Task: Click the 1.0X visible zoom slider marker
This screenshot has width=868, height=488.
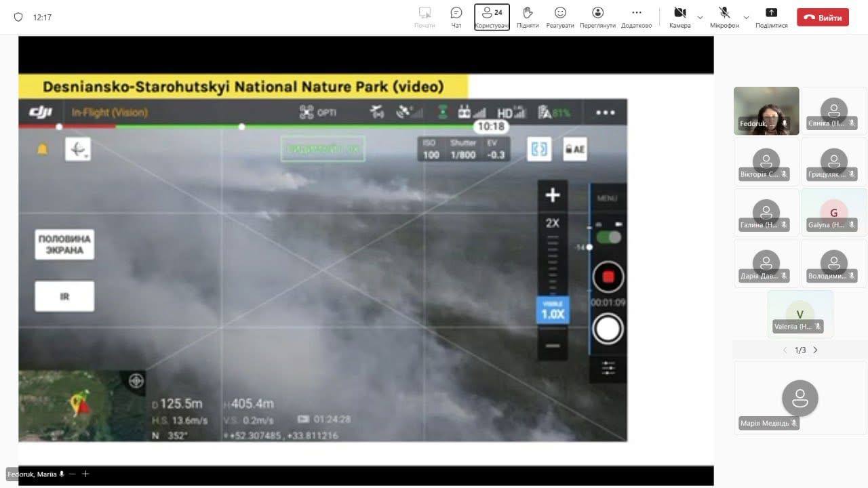Action: [553, 310]
